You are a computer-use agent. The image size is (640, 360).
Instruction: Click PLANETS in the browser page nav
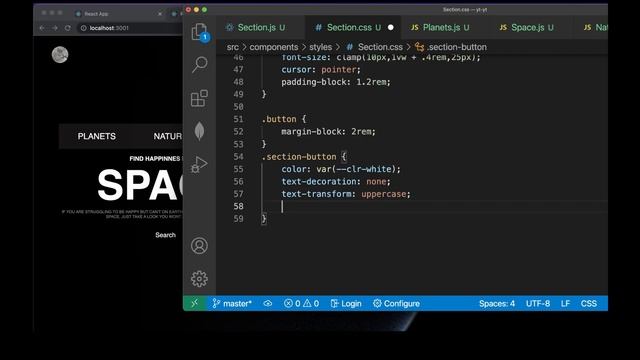click(x=97, y=136)
